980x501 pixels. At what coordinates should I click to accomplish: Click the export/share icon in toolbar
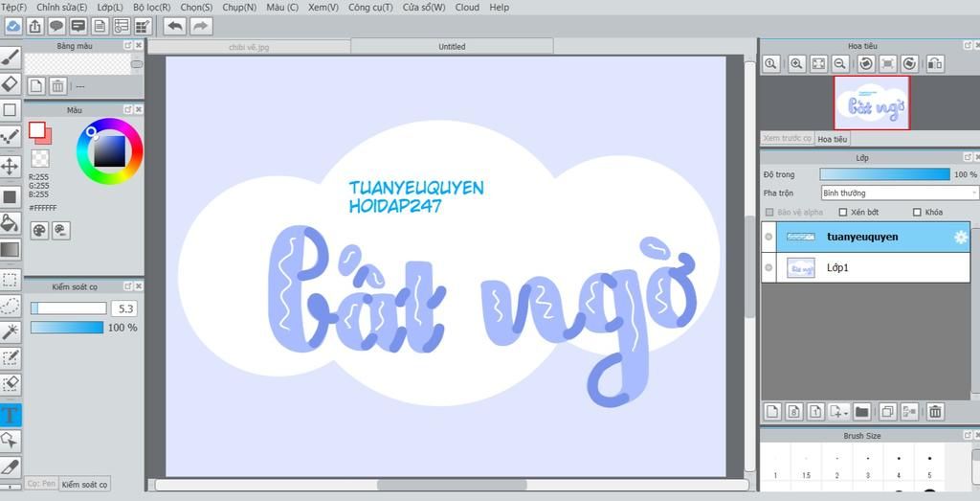[x=35, y=26]
